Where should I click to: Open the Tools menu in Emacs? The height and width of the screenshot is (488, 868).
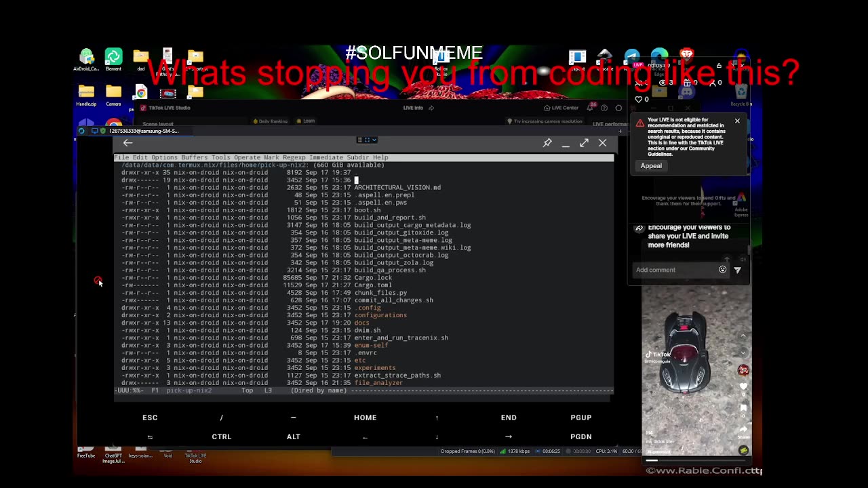(220, 157)
